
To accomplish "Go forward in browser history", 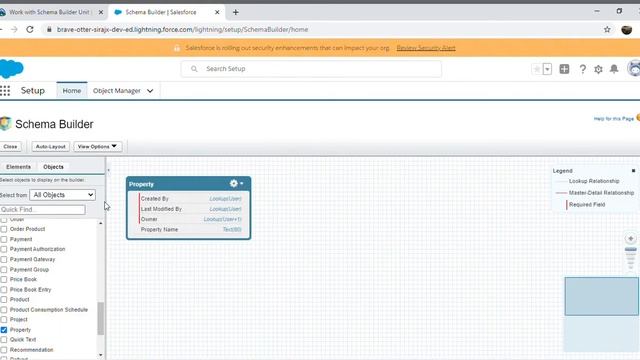I will pyautogui.click(x=14, y=29).
